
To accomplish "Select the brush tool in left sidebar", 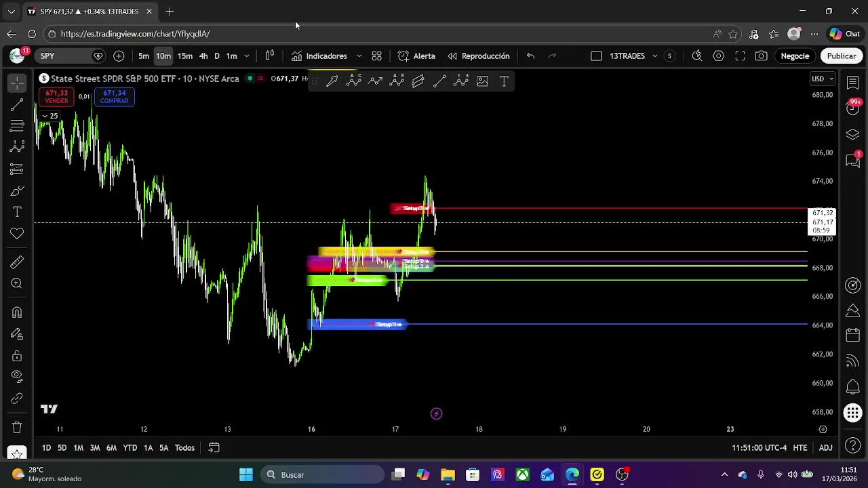I will coord(17,190).
